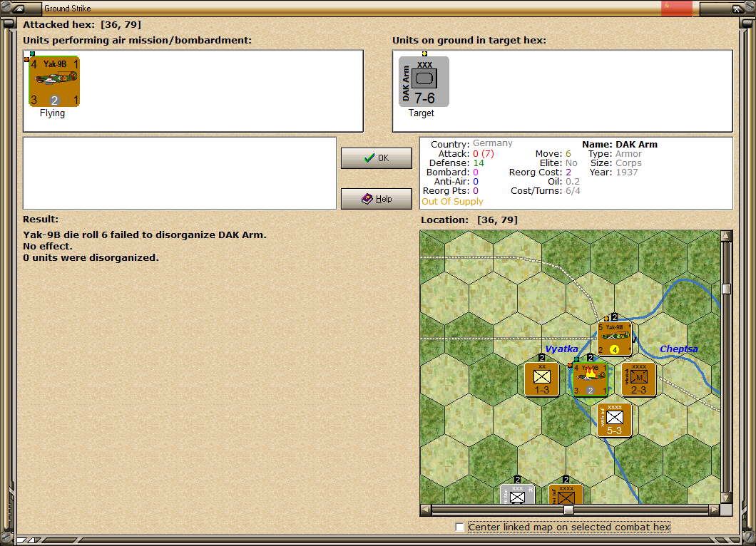This screenshot has height=546, width=756.
Task: Click the 'Move: 6' text
Action: [x=553, y=154]
